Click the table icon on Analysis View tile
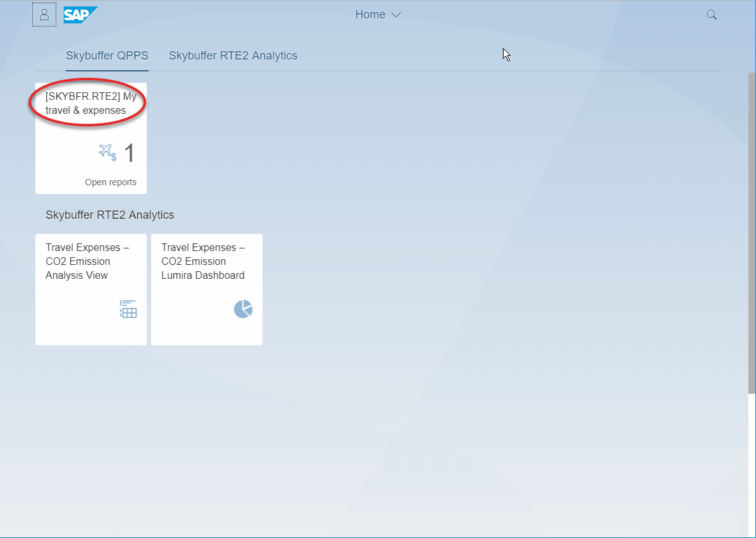756x538 pixels. 128,309
